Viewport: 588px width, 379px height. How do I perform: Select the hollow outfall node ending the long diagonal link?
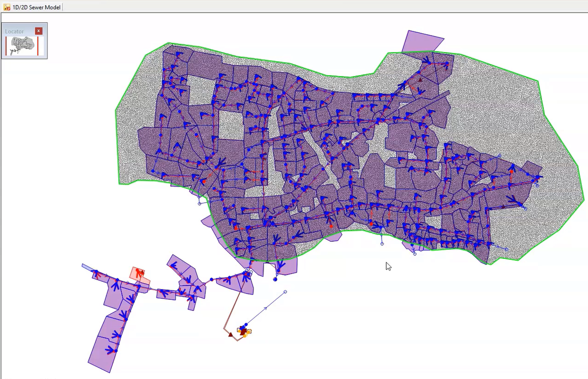click(x=285, y=292)
